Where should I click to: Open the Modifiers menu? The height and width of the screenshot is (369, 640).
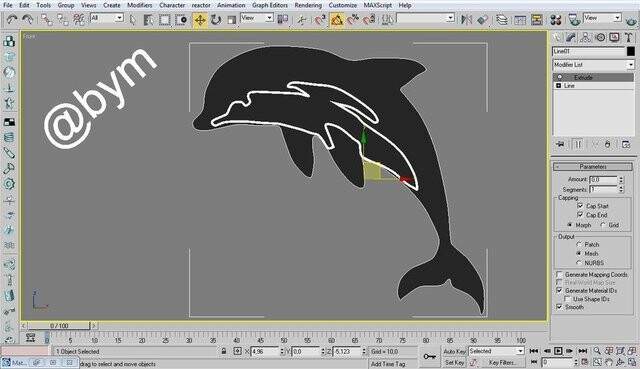click(140, 5)
